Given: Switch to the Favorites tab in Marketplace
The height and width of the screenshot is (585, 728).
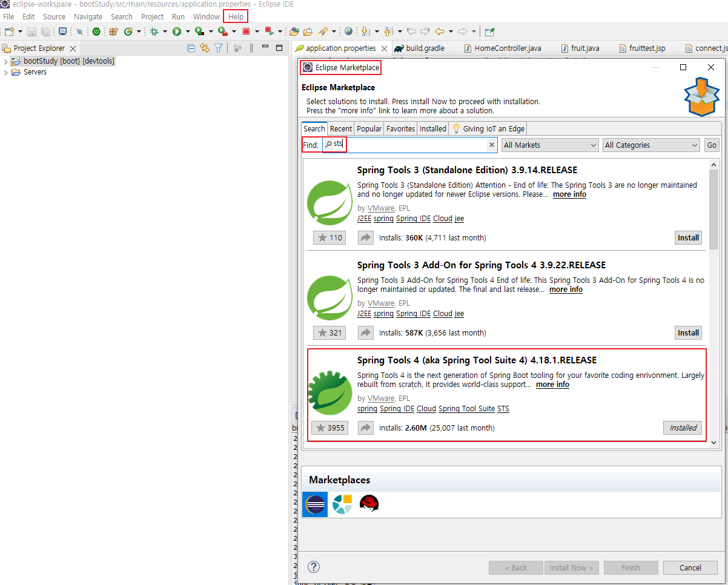Looking at the screenshot, I should 400,128.
